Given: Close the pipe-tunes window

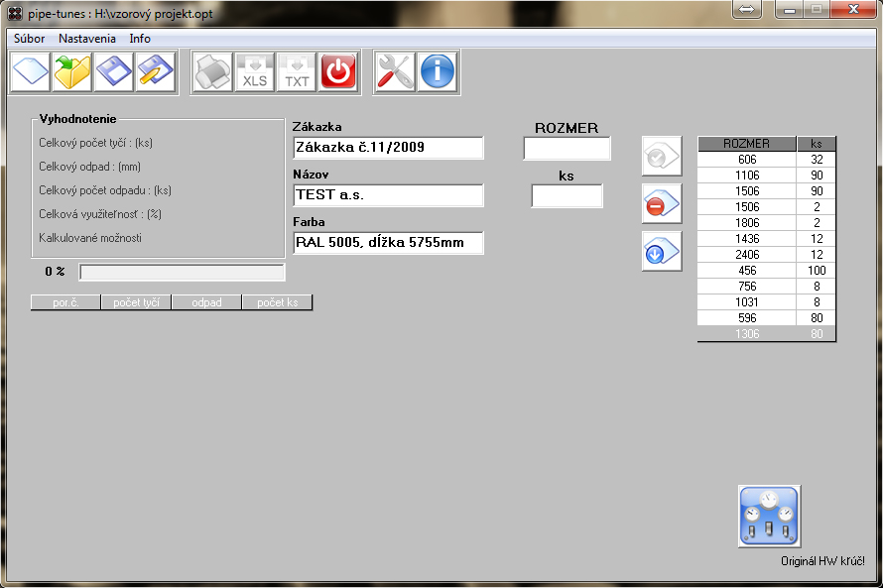Looking at the screenshot, I should point(853,9).
